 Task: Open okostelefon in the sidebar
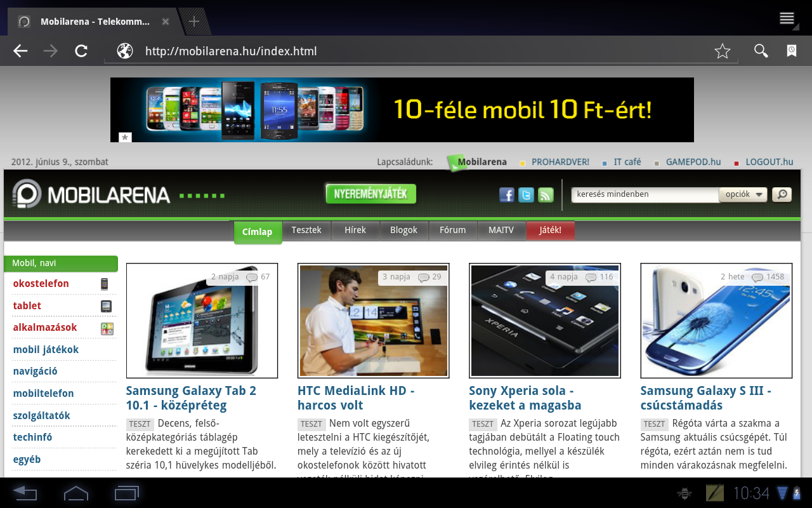[41, 284]
